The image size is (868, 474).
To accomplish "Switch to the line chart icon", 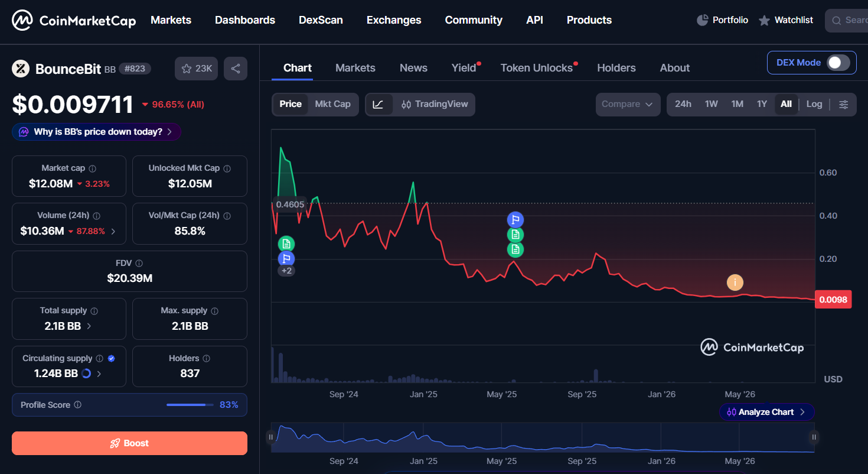I will [378, 105].
